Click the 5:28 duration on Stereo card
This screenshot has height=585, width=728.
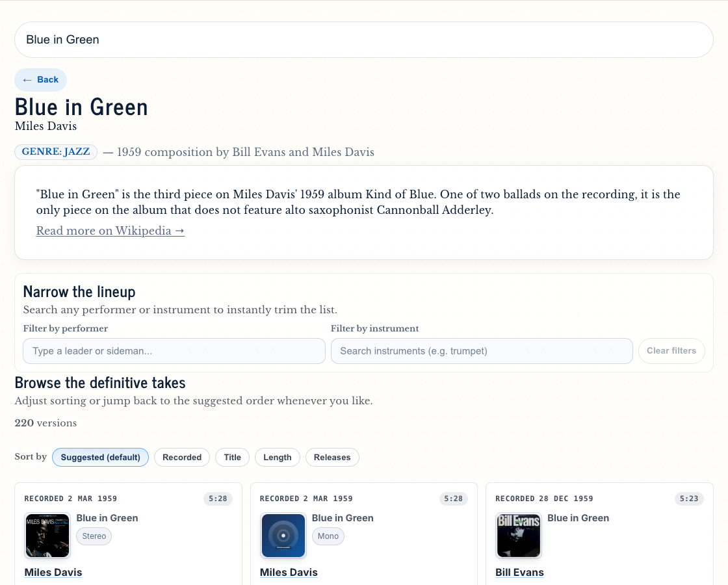point(218,499)
